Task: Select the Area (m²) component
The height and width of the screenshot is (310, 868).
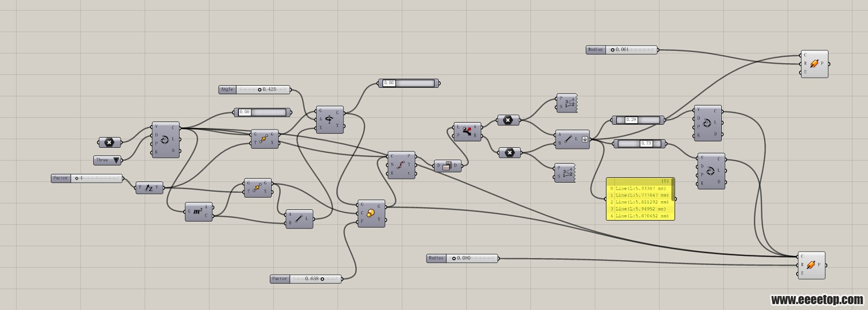Action: click(x=198, y=212)
